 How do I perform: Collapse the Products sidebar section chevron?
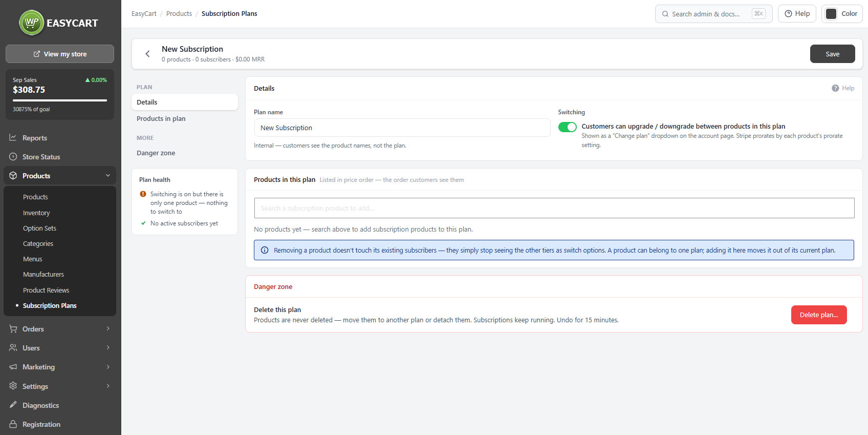point(108,176)
